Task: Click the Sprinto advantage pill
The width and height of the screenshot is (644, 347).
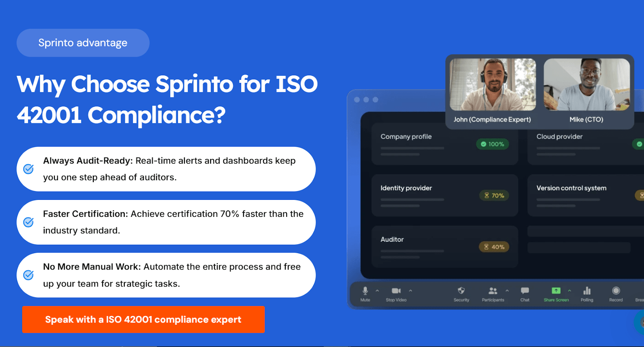Action: click(x=83, y=43)
